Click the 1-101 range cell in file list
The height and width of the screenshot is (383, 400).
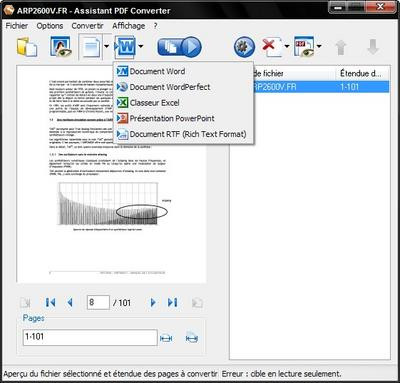pyautogui.click(x=349, y=87)
